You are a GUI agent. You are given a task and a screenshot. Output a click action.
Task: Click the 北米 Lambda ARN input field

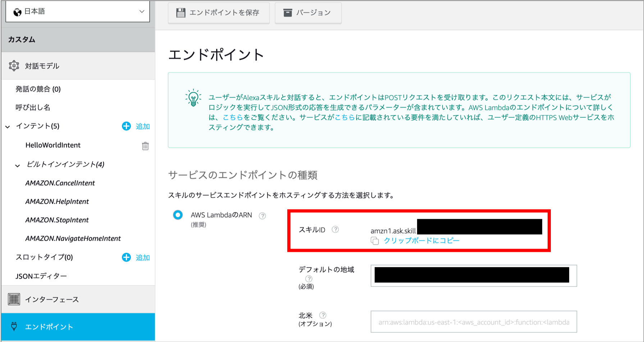tap(474, 322)
